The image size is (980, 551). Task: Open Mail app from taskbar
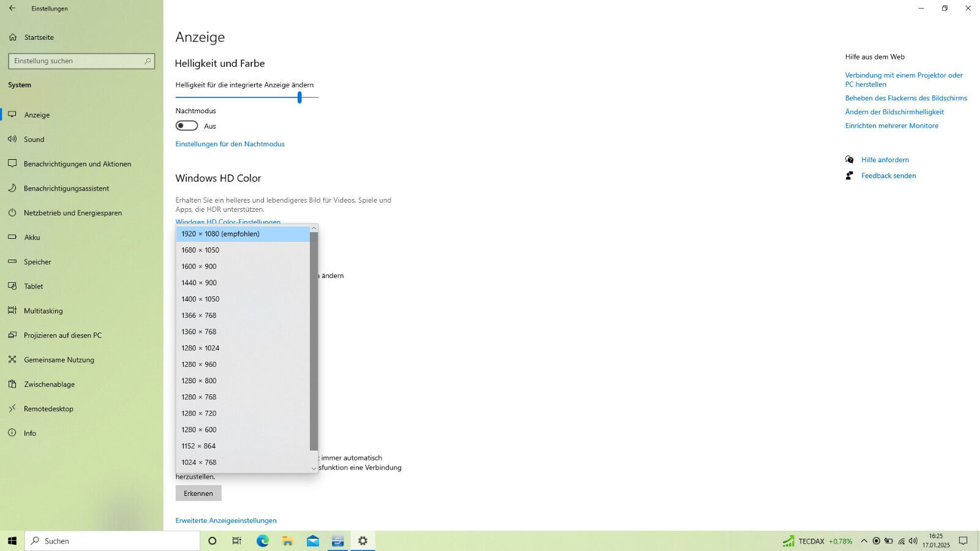[x=313, y=541]
